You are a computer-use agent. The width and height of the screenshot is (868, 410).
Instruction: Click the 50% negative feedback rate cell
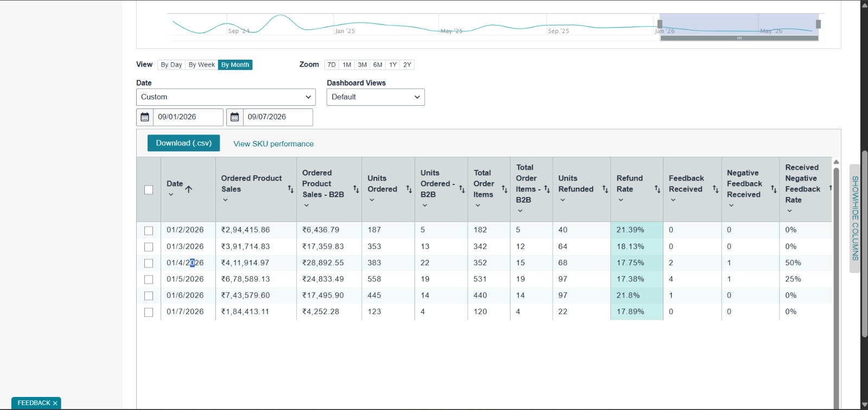pos(805,263)
